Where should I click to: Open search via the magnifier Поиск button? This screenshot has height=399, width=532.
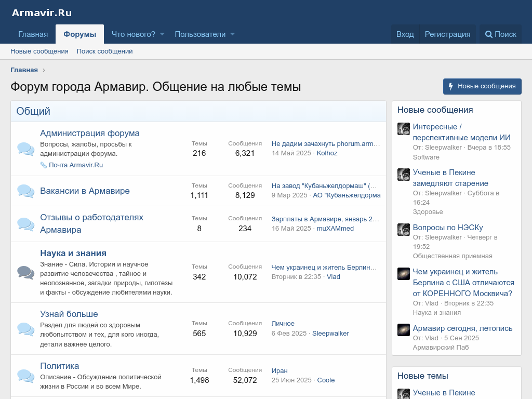click(x=500, y=34)
